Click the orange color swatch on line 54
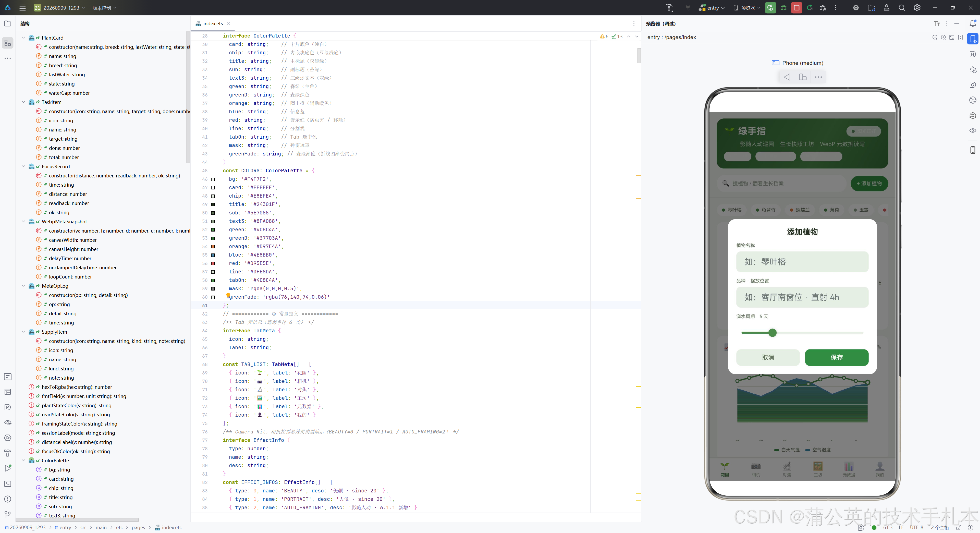980x533 pixels. click(x=213, y=247)
